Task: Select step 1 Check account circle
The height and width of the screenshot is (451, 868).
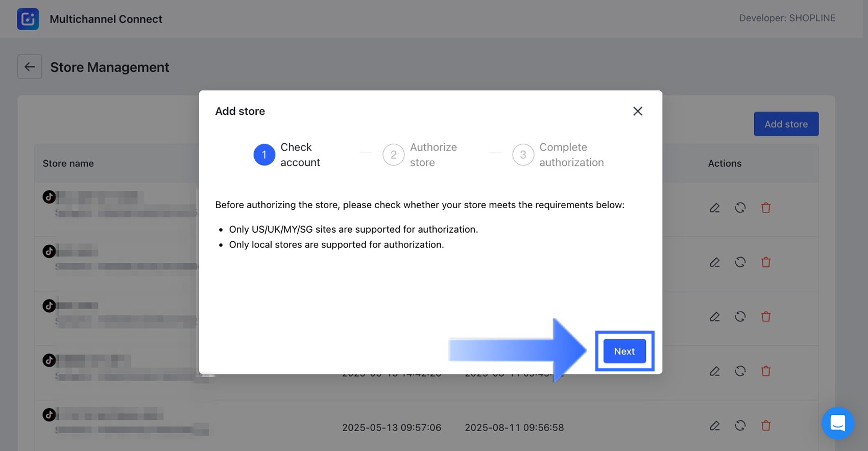Action: point(264,155)
